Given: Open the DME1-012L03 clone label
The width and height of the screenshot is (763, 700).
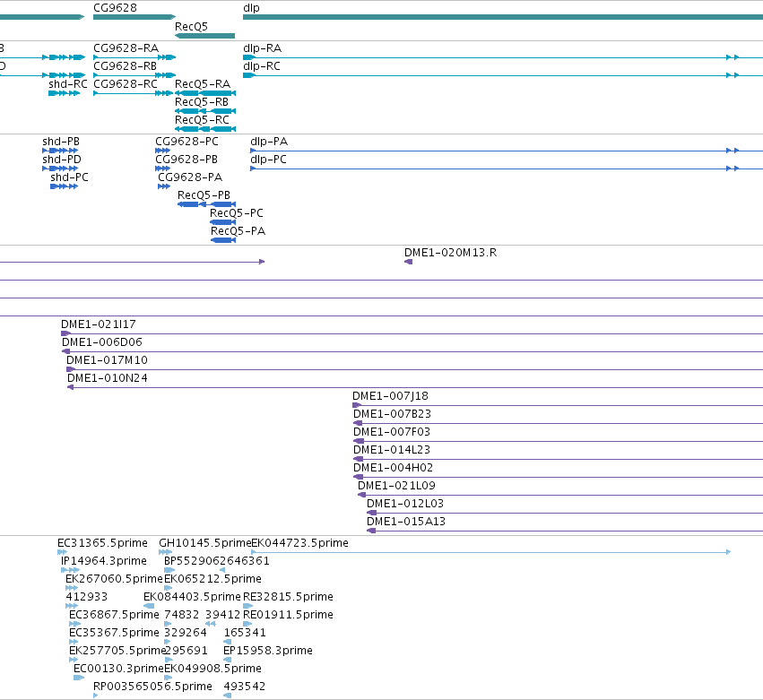Looking at the screenshot, I should (x=405, y=505).
